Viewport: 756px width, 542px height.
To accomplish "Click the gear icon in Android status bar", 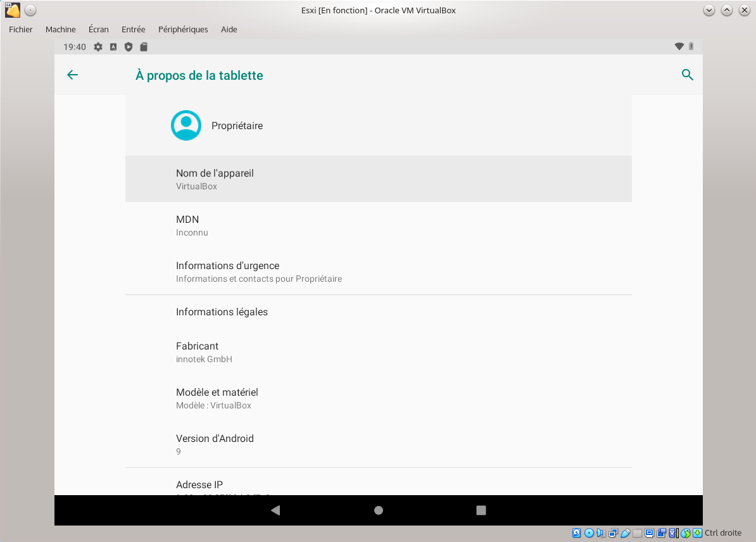I will tap(98, 47).
